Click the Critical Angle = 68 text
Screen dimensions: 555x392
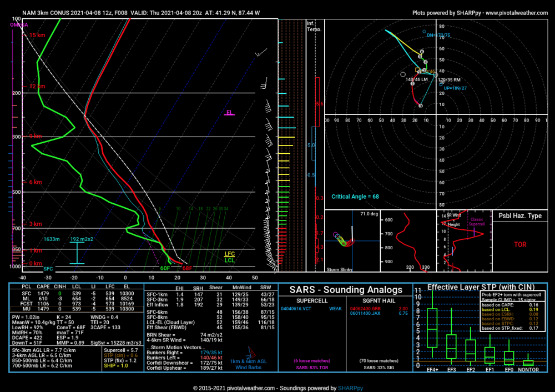click(355, 197)
